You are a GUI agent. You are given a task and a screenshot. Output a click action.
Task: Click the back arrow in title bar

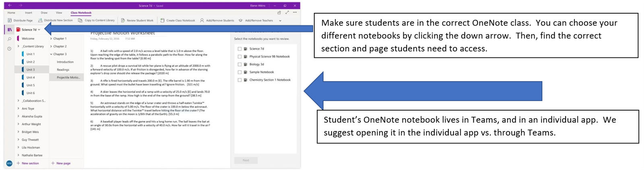coord(10,6)
